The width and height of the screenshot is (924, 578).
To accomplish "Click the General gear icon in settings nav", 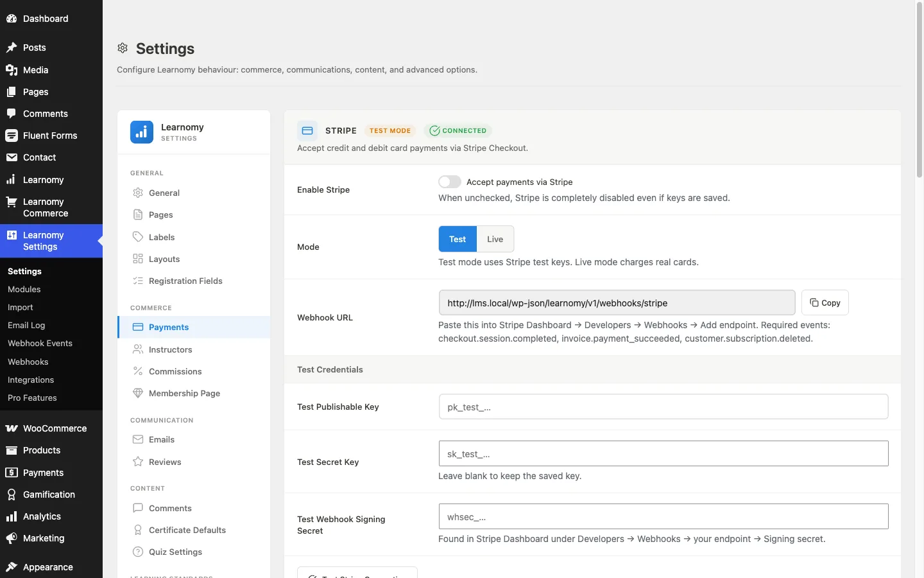I will click(138, 193).
